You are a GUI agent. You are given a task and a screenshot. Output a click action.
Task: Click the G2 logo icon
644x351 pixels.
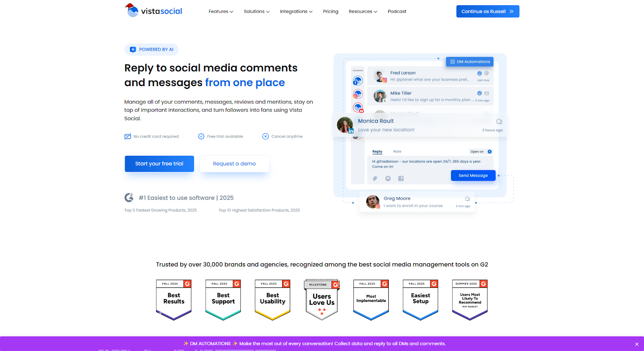129,198
